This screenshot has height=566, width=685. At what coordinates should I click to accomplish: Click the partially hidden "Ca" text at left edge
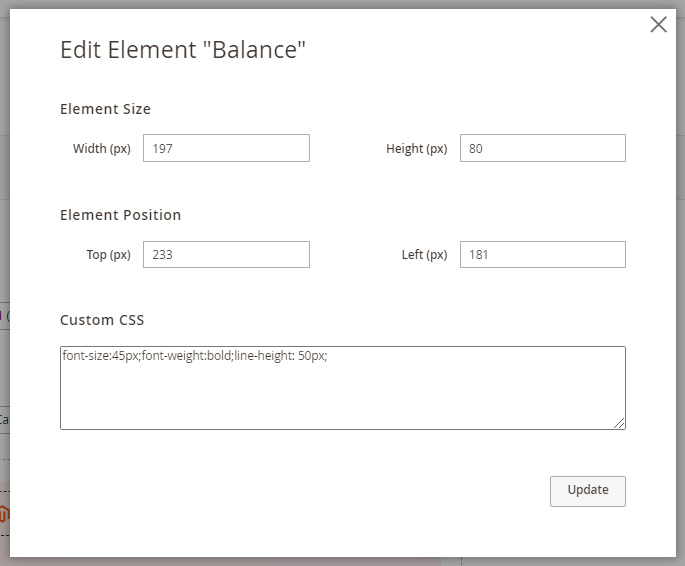(x=4, y=420)
